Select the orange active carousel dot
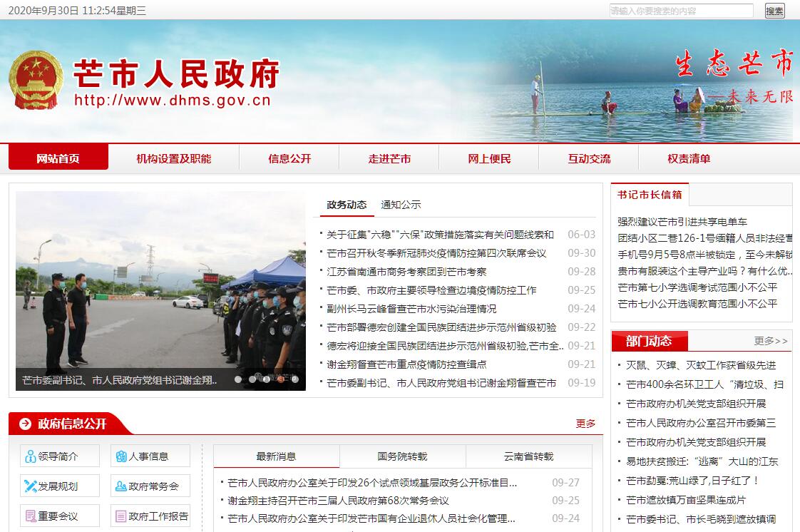 [x=281, y=379]
